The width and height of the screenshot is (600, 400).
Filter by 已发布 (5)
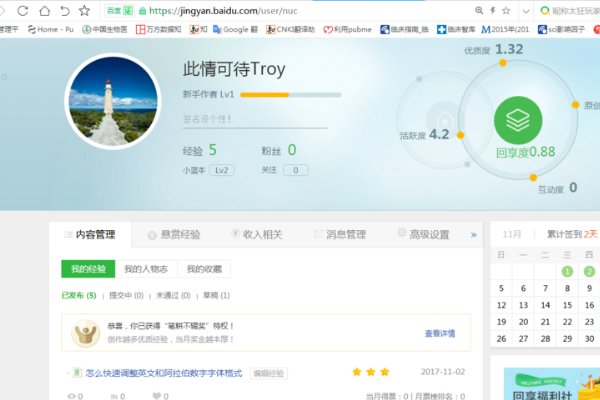79,296
